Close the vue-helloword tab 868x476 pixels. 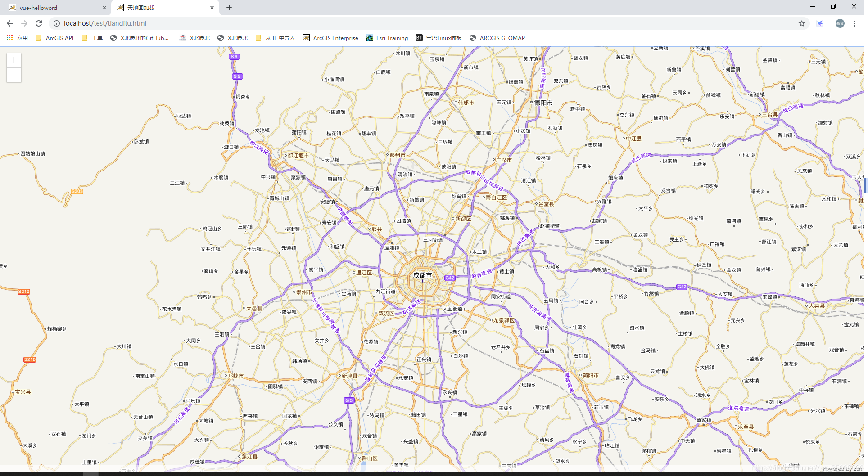pyautogui.click(x=104, y=8)
